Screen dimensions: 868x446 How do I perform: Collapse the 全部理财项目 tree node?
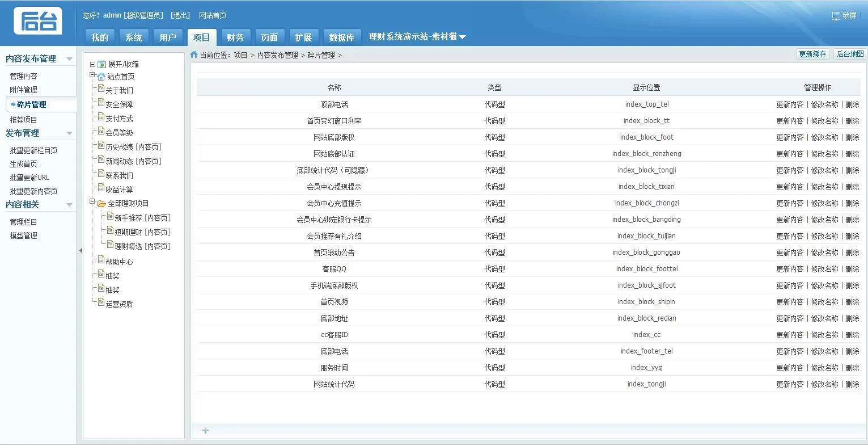92,202
